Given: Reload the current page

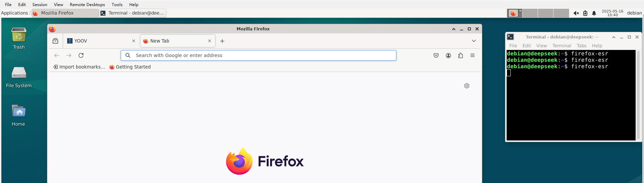Looking at the screenshot, I should [x=81, y=55].
